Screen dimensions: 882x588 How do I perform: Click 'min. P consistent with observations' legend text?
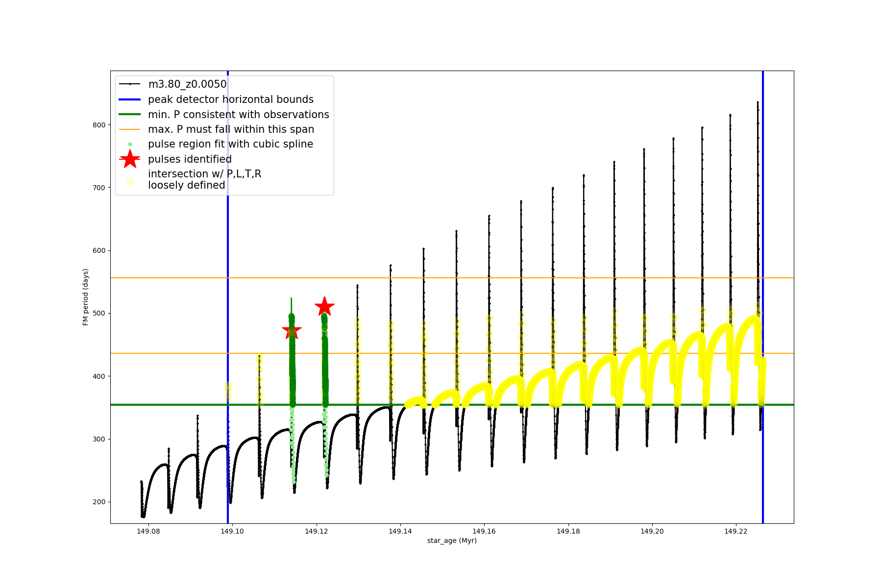click(239, 115)
